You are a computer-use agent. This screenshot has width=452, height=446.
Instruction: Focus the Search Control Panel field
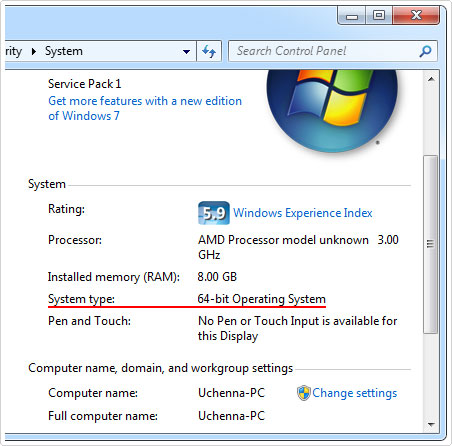[x=327, y=51]
